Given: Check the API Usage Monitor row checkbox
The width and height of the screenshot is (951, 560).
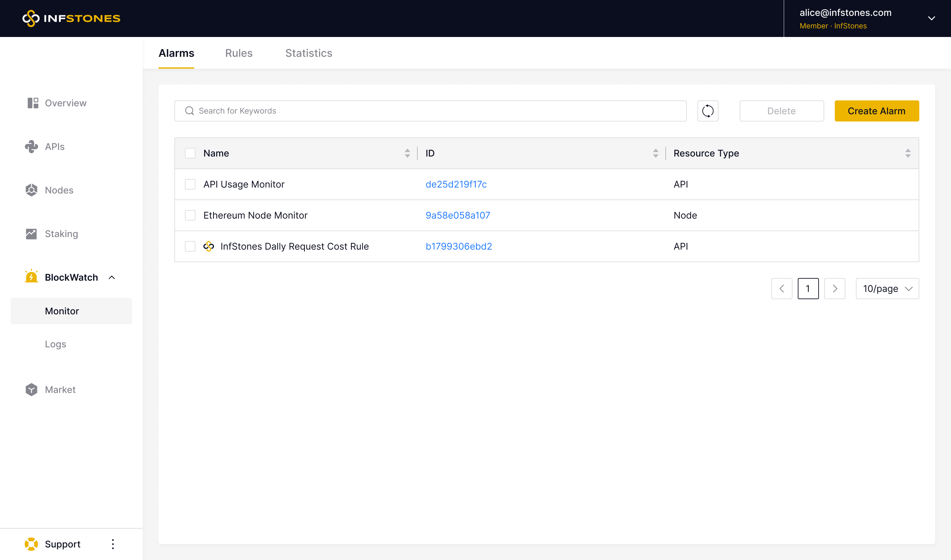Looking at the screenshot, I should [190, 184].
